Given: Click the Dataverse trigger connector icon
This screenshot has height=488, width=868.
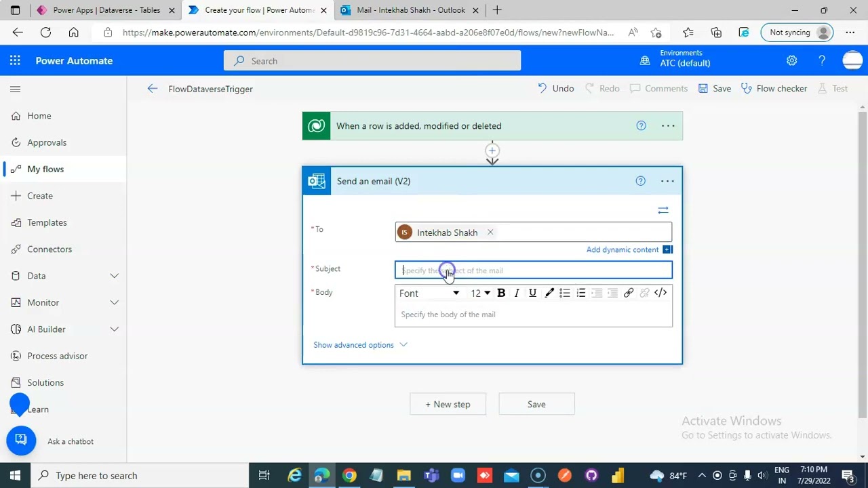Looking at the screenshot, I should (x=316, y=126).
